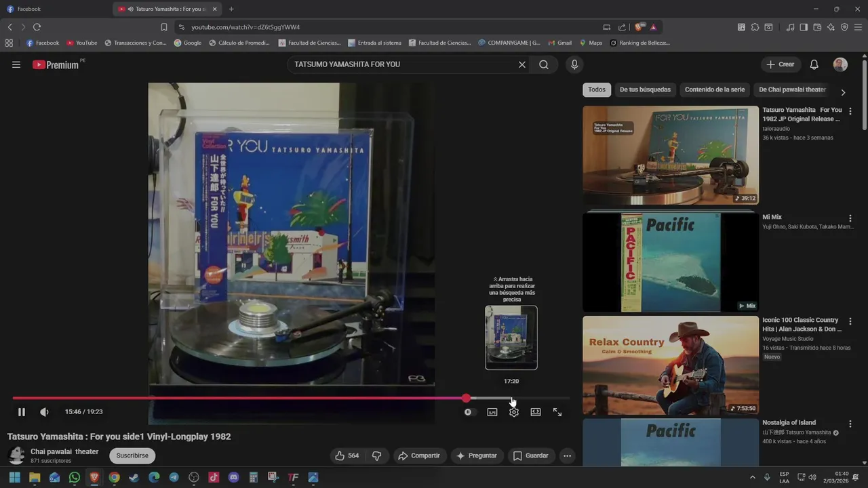The width and height of the screenshot is (868, 488).
Task: Pause the video playback
Action: click(x=22, y=412)
